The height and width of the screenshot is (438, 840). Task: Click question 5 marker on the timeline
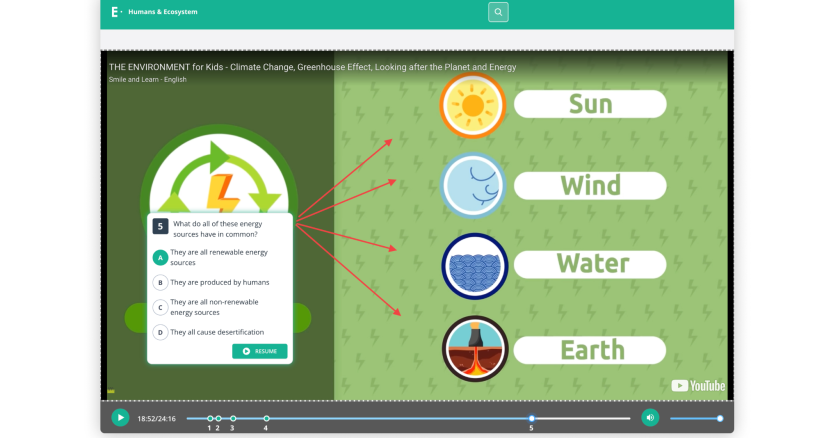tap(532, 418)
